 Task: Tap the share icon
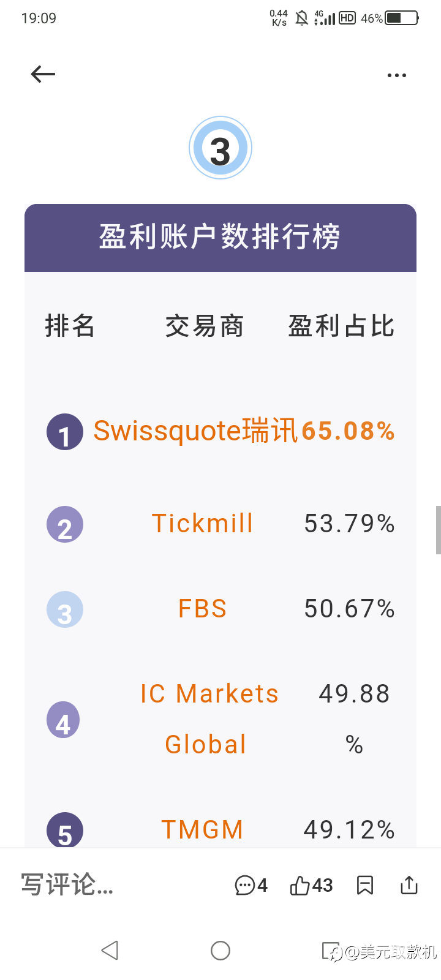pos(409,885)
